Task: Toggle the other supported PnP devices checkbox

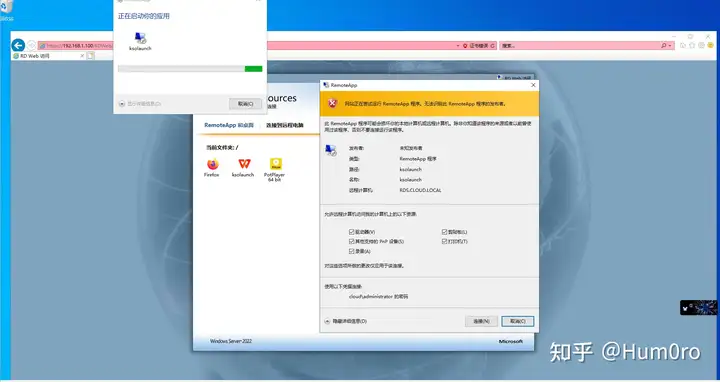Action: 352,241
